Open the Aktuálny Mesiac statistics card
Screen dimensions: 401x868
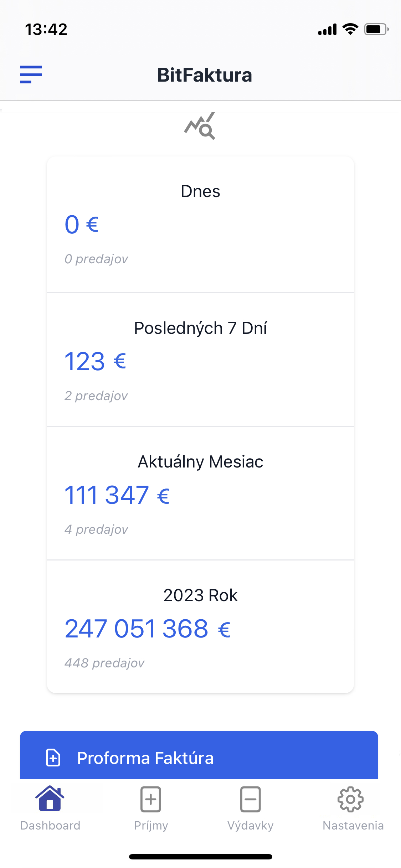(200, 493)
